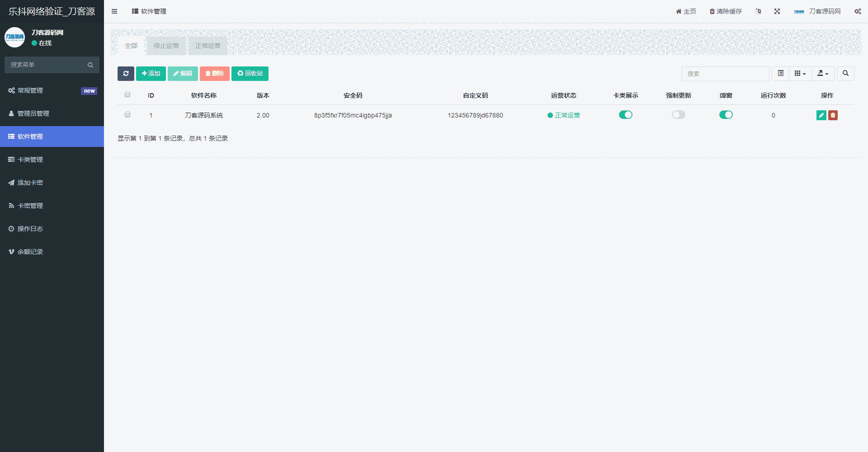Toggle the table card view icon
Screen dimensions: 868x452
[x=781, y=73]
